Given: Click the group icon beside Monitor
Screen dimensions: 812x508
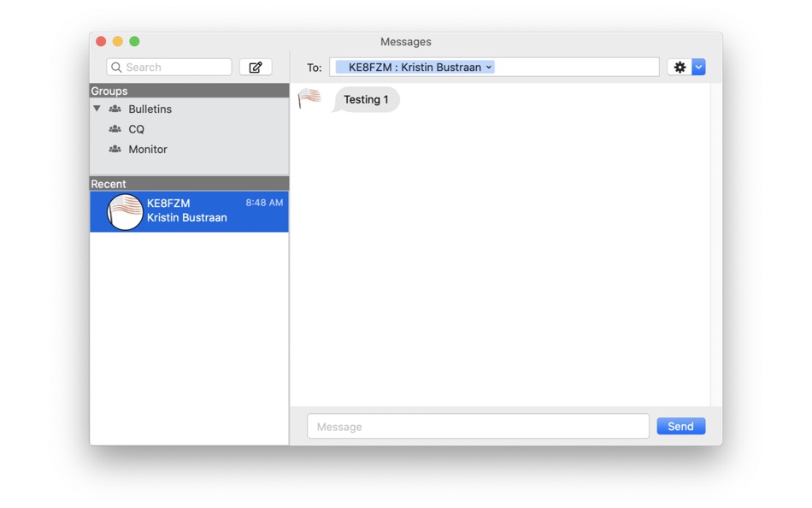Looking at the screenshot, I should (115, 149).
